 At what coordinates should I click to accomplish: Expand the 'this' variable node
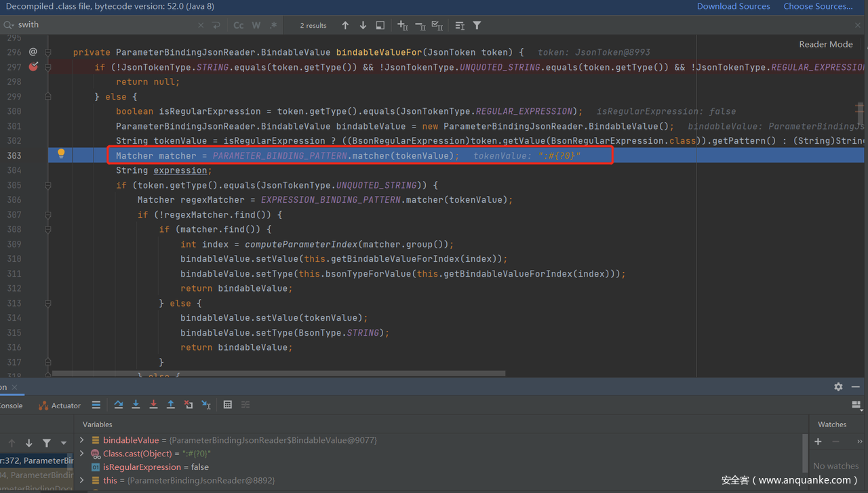[82, 480]
